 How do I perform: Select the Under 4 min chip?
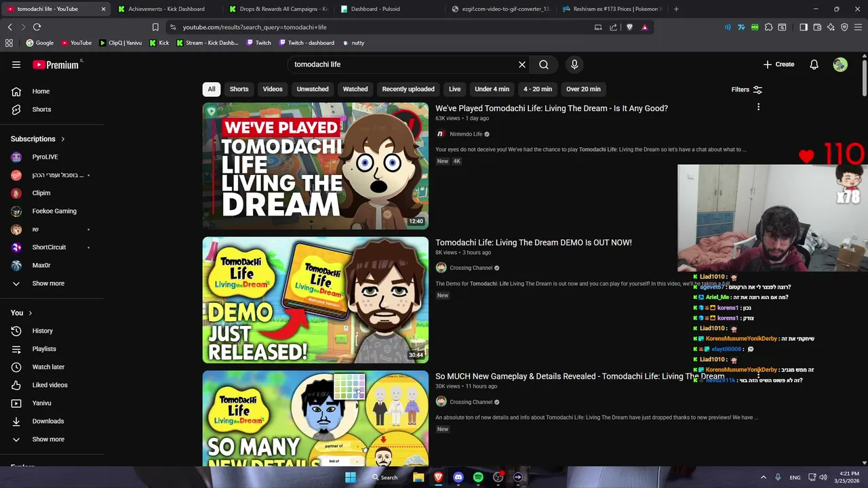[492, 89]
